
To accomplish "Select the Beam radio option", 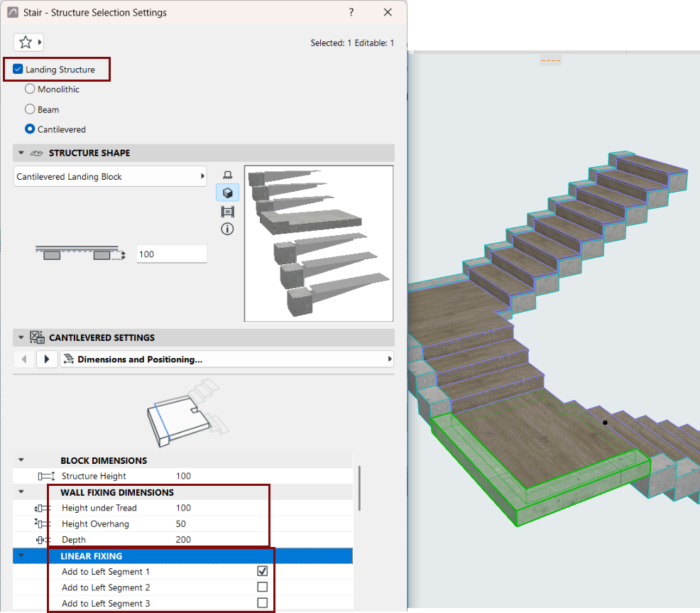I will coord(30,109).
